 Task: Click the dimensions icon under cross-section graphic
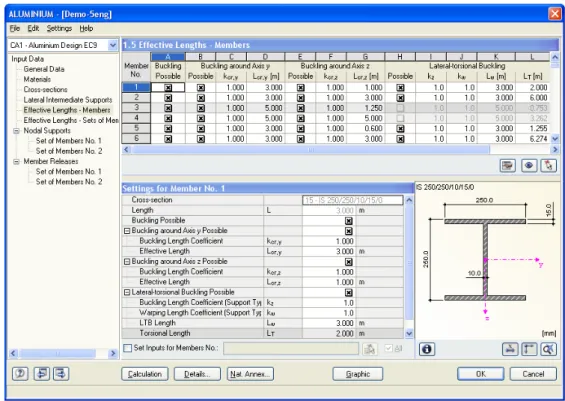529,349
